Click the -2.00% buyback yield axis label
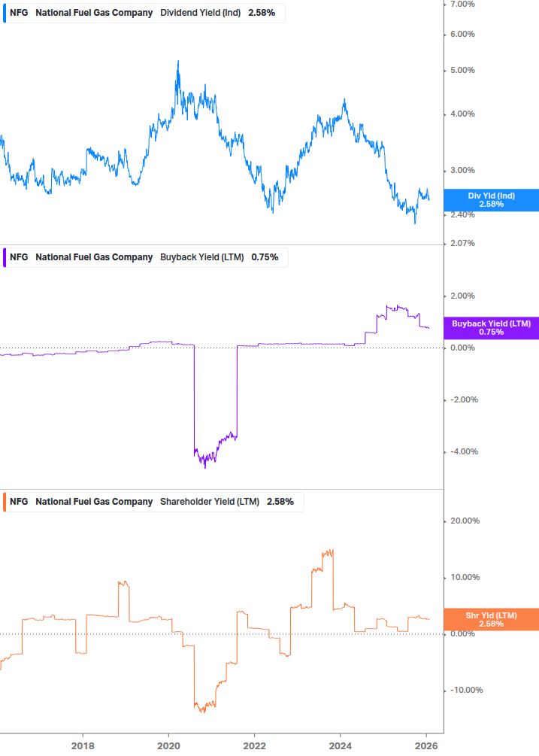The width and height of the screenshot is (539, 756). click(464, 399)
